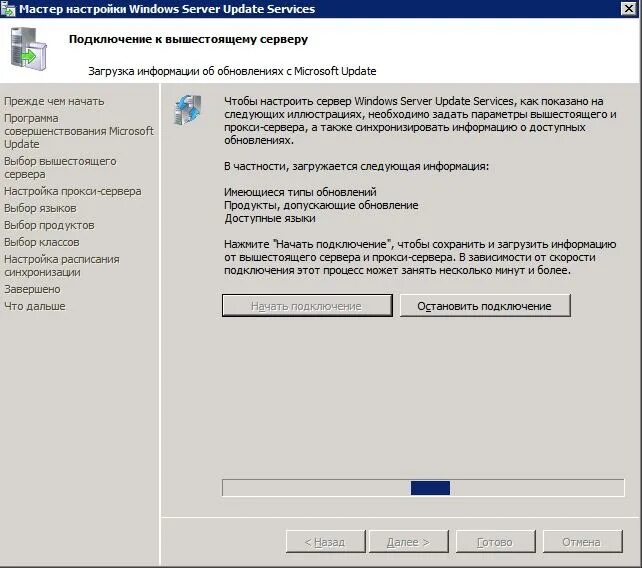Click the text 'В частности, загружается следующая информация:'

click(x=356, y=166)
